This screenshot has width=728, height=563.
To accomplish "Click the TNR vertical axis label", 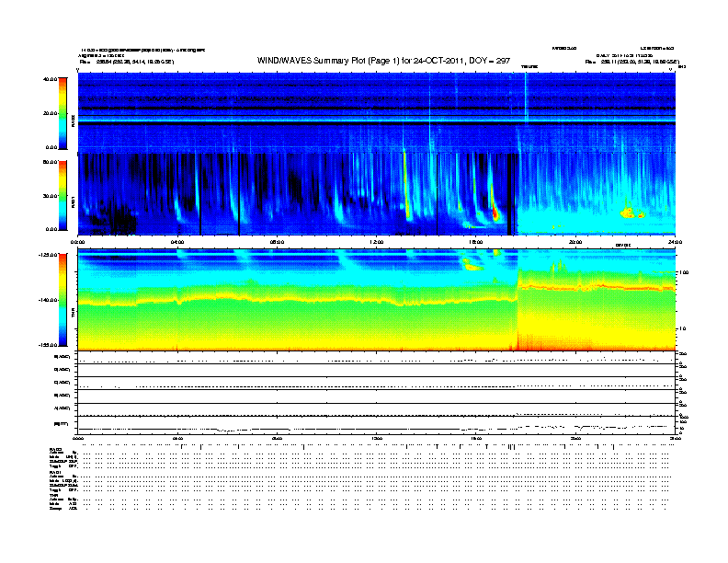I will [73, 315].
